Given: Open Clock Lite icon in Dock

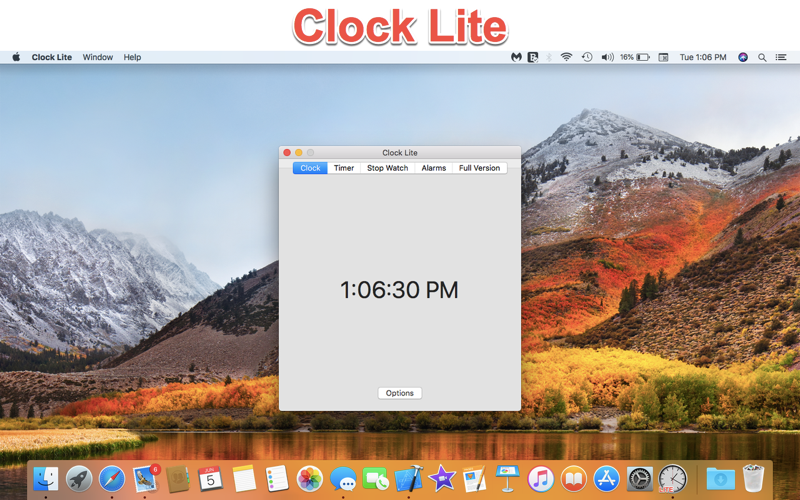Looking at the screenshot, I should 672,479.
